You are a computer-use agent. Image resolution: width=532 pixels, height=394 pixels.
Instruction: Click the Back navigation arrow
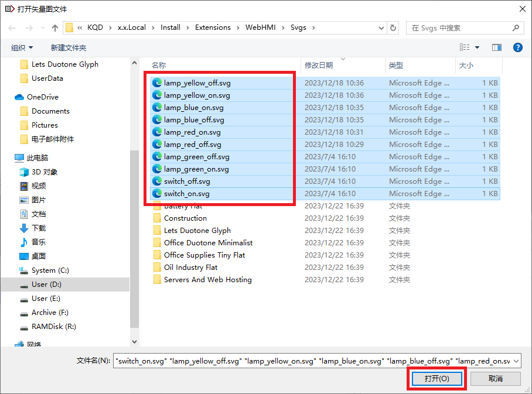(x=12, y=28)
